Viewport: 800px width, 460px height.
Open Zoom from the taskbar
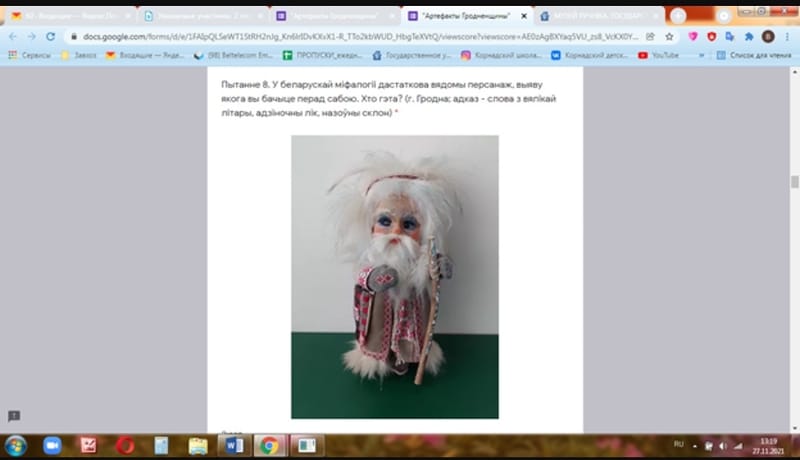pyautogui.click(x=51, y=445)
